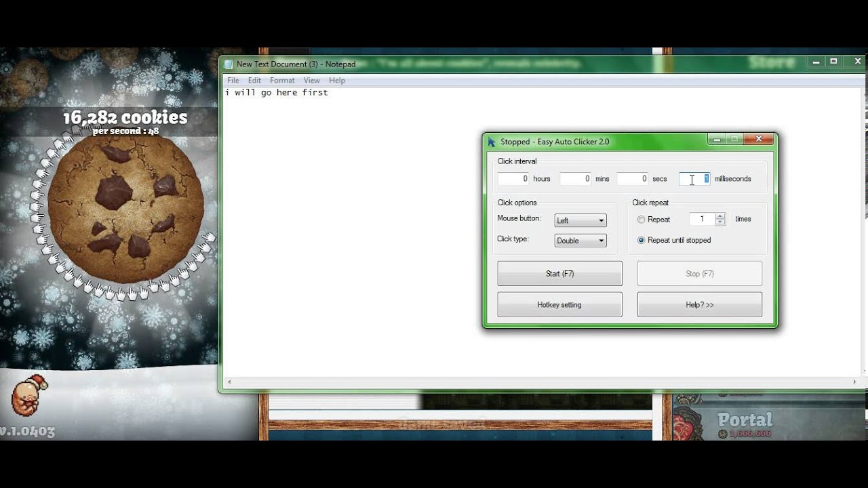Click the 16,282 cookies counter text

pyautogui.click(x=125, y=117)
